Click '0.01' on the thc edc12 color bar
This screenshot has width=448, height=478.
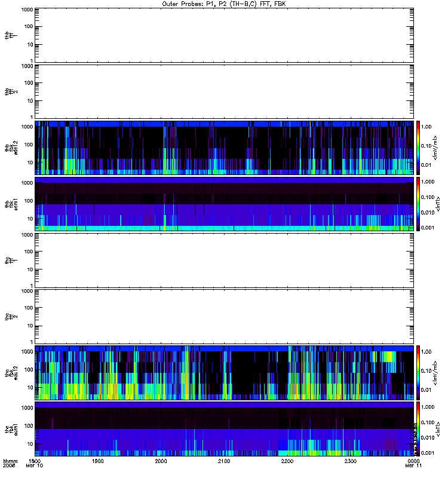(x=426, y=390)
